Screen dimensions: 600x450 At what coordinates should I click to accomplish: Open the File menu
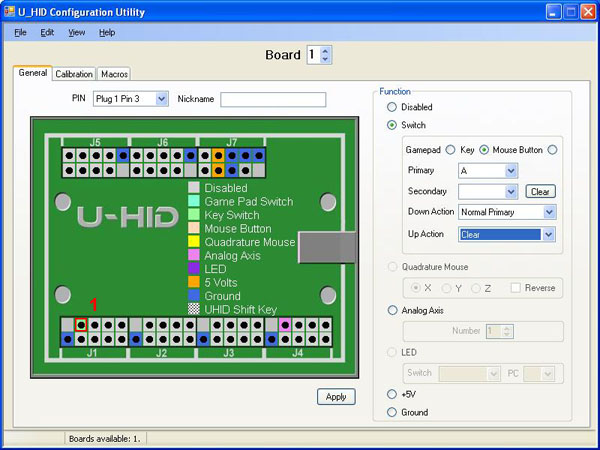[x=20, y=33]
